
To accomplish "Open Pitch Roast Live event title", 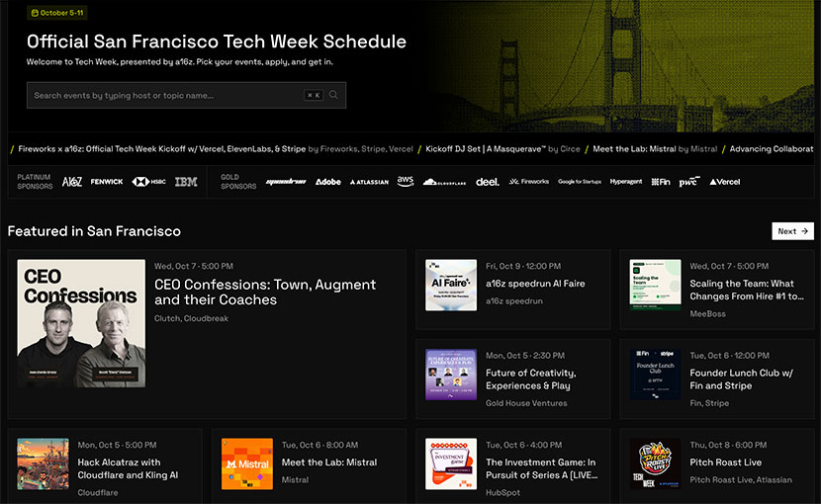I will [x=726, y=462].
